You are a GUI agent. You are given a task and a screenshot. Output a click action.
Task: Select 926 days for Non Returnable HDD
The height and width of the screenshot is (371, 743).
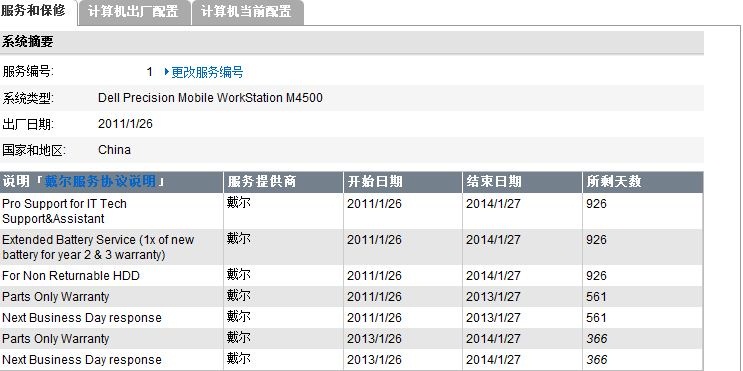coord(596,276)
